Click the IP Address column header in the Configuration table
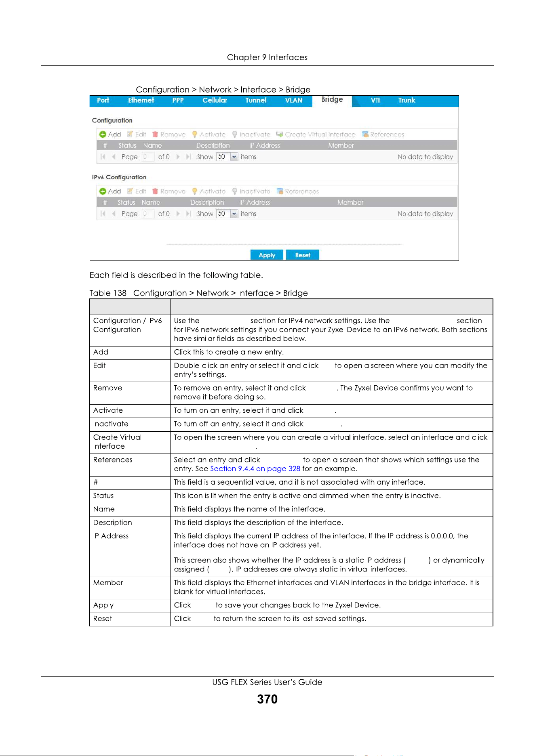The width and height of the screenshot is (535, 756). [264, 146]
